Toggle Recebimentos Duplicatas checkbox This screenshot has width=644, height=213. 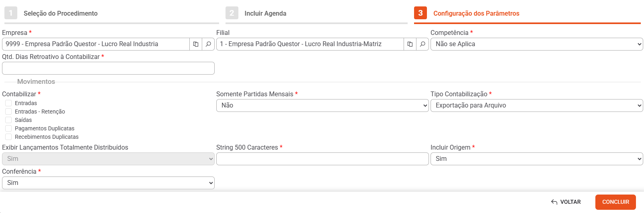point(8,137)
